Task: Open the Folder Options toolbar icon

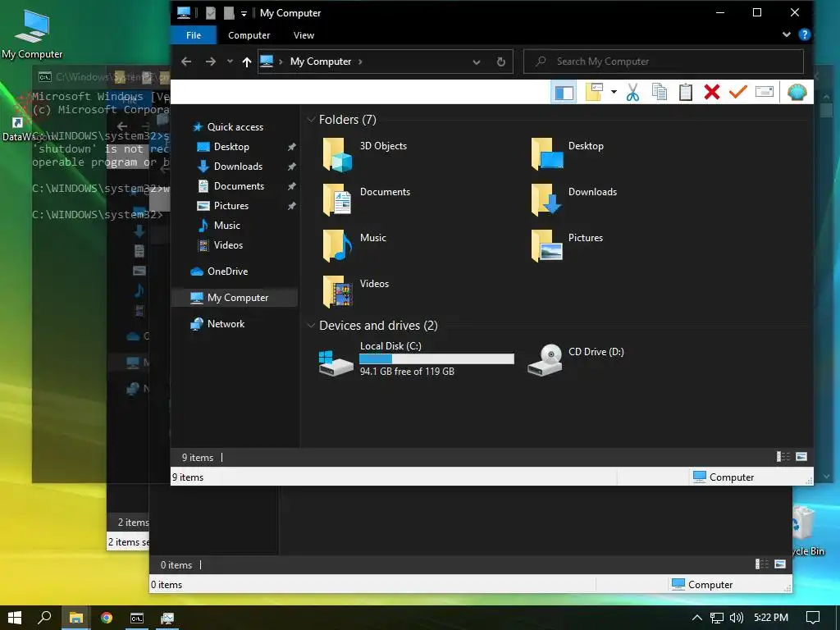Action: (594, 92)
